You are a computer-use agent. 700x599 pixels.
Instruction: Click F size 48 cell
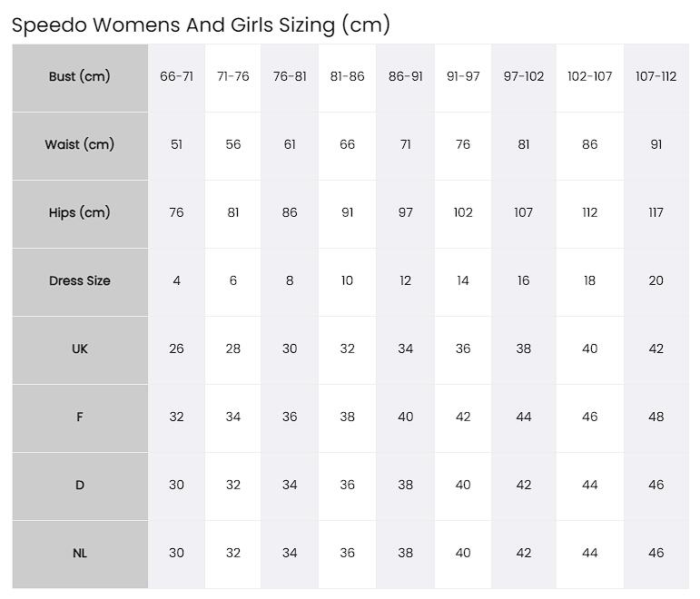(656, 418)
